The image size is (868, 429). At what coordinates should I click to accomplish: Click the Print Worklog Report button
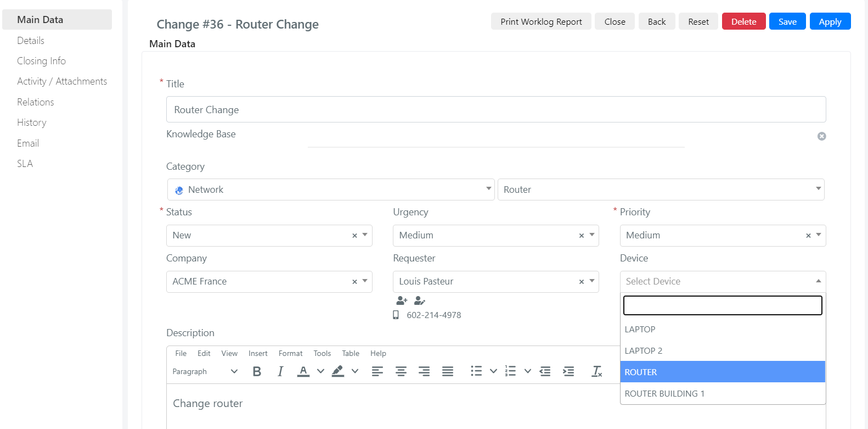tap(541, 21)
